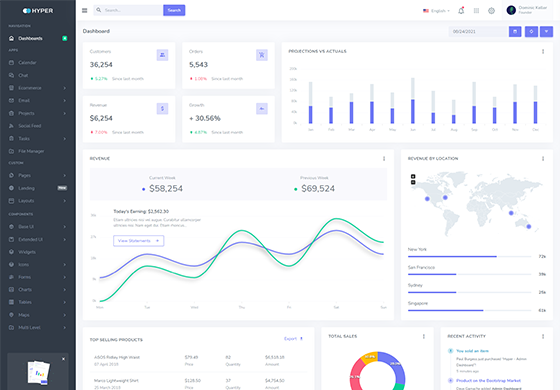Click the New York revenue progress bar
Screen dimensions: 560x390
point(469,256)
